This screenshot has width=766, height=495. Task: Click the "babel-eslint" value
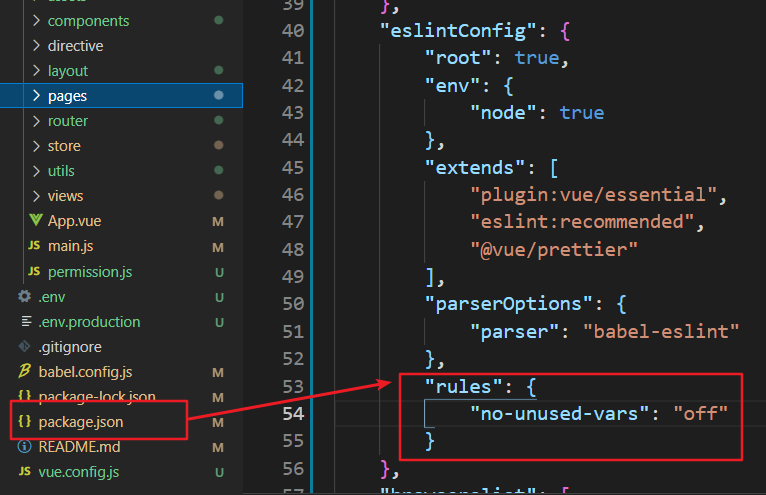pos(661,332)
